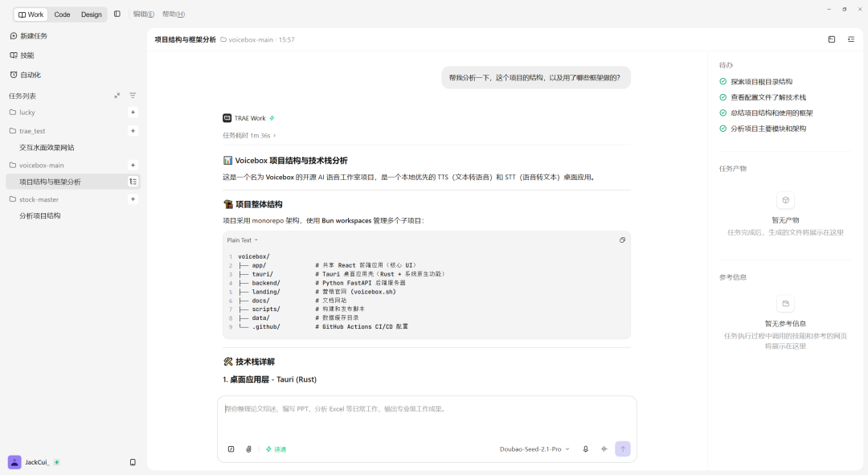Screen dimensions: 868x475
Task: Collapse all items in task list
Action: click(x=117, y=96)
